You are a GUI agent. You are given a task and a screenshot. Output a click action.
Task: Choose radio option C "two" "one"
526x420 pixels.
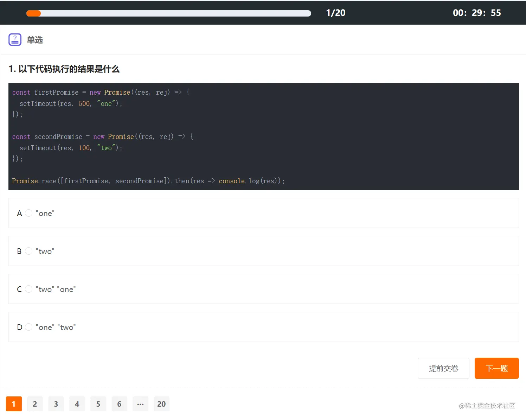coord(29,289)
